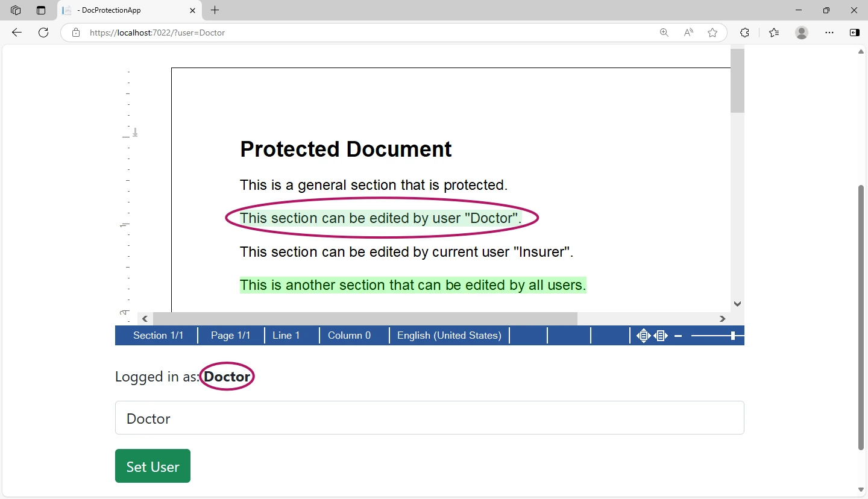Click the green sentence editable by all users
The height and width of the screenshot is (499, 868).
point(413,285)
